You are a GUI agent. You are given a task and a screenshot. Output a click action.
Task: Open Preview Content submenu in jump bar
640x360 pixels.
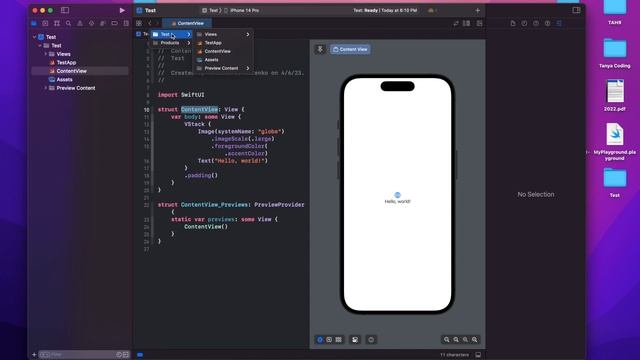coord(223,68)
